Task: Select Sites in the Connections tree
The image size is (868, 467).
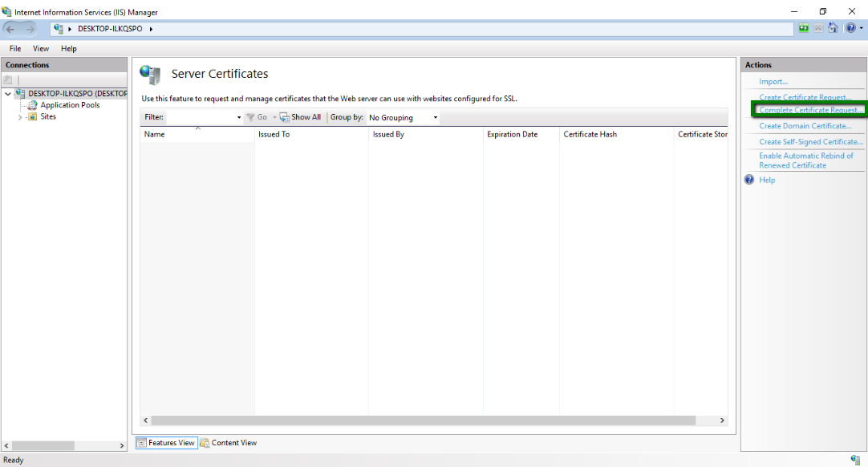Action: point(48,117)
